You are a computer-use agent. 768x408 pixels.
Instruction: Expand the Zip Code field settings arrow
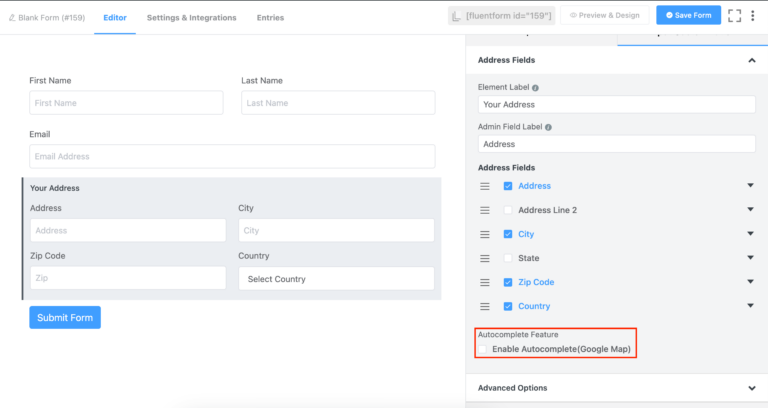(x=750, y=282)
